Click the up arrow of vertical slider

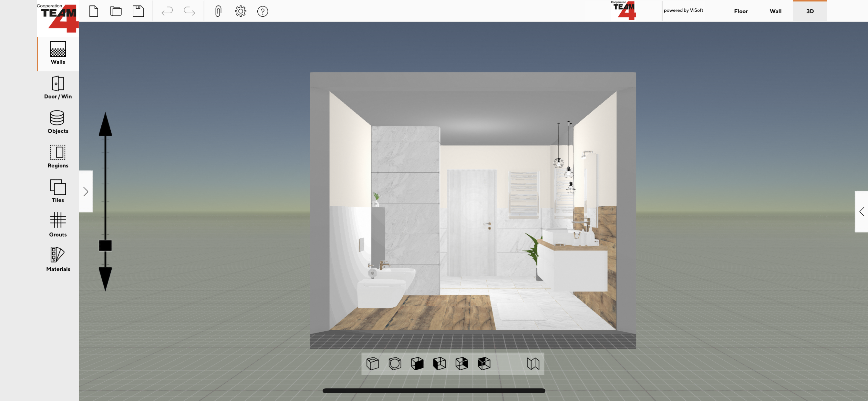105,124
